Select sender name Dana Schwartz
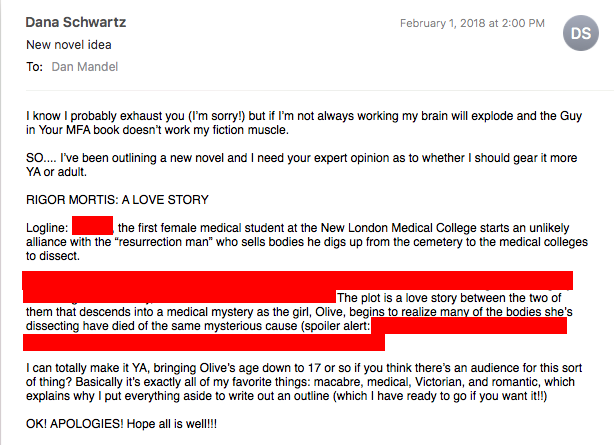Image resolution: width=614 pixels, height=445 pixels. click(x=76, y=22)
